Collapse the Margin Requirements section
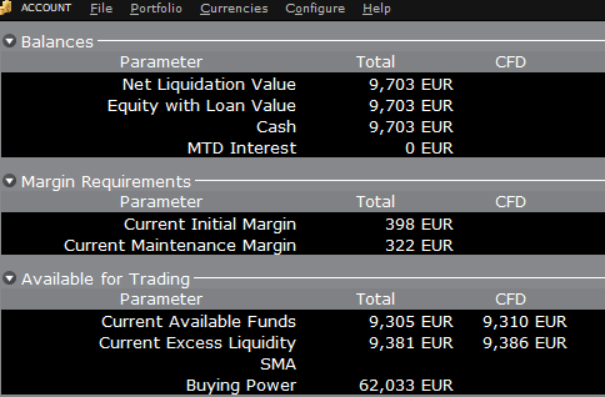 pyautogui.click(x=9, y=181)
